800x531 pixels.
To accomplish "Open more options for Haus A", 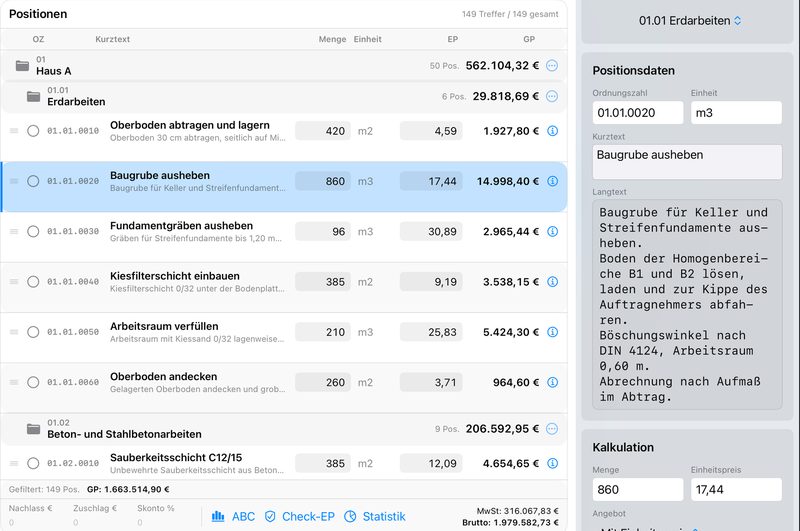I will click(x=552, y=65).
